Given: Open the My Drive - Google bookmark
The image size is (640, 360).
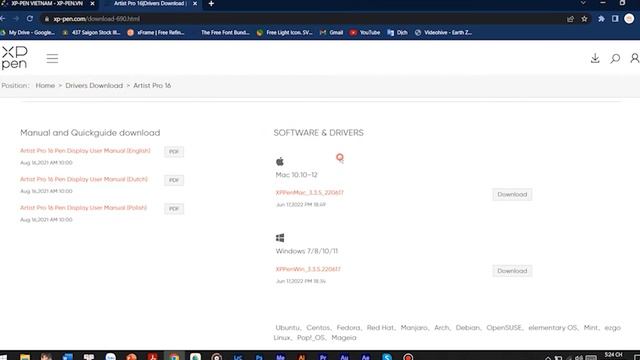Looking at the screenshot, I should 28,33.
